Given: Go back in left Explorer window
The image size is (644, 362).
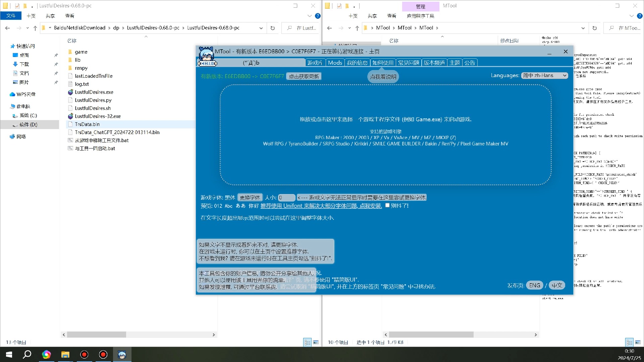Looking at the screenshot, I should (7, 28).
